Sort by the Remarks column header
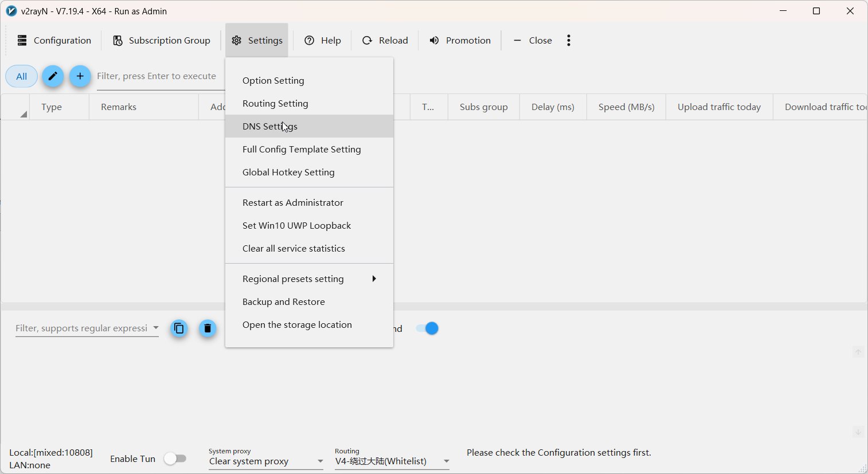The width and height of the screenshot is (868, 474). tap(144, 107)
